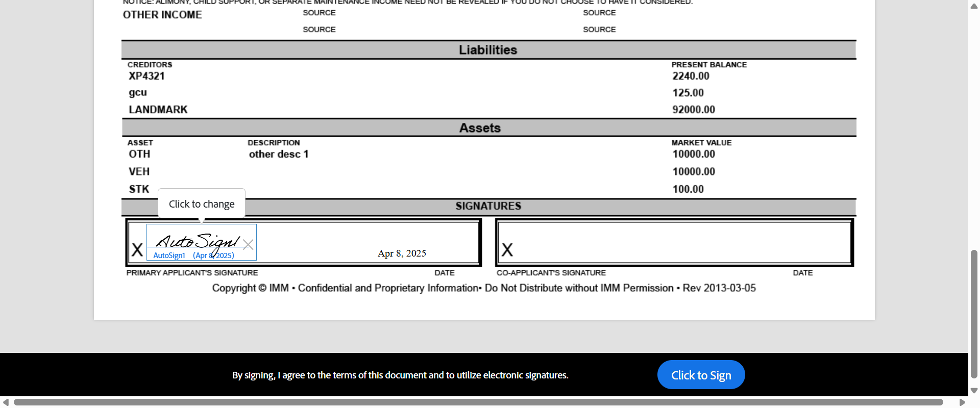Click the OTH row market value 10000.00
Image resolution: width=980 pixels, height=408 pixels.
pyautogui.click(x=694, y=154)
